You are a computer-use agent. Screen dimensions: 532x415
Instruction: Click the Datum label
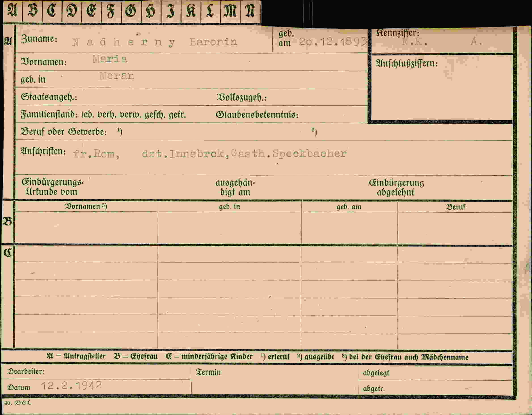pos(19,387)
